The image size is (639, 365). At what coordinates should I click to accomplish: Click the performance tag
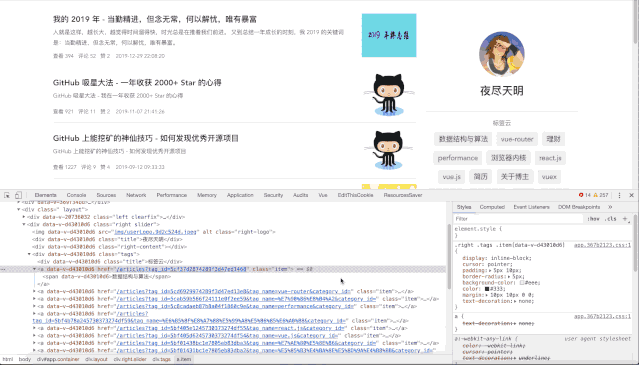click(458, 158)
